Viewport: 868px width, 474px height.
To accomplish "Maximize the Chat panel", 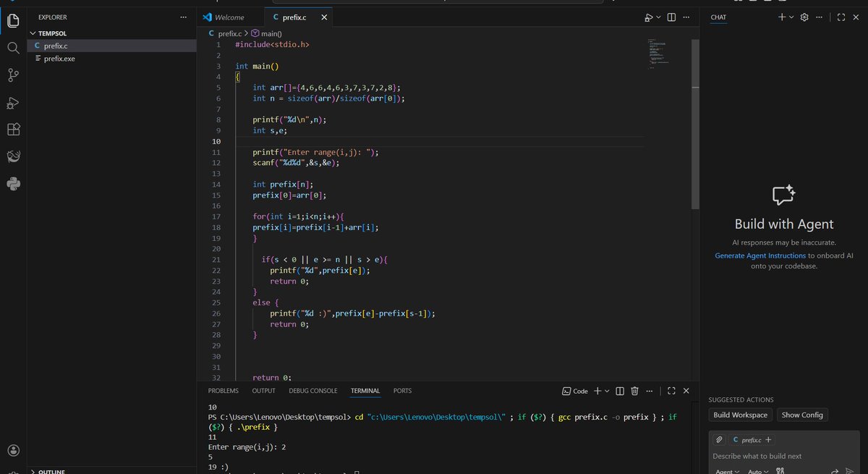I will (x=841, y=17).
